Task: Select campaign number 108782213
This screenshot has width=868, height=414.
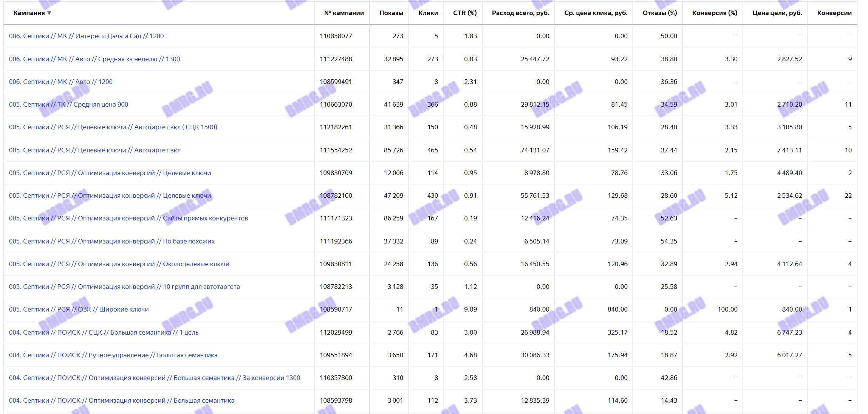Action: (x=336, y=287)
